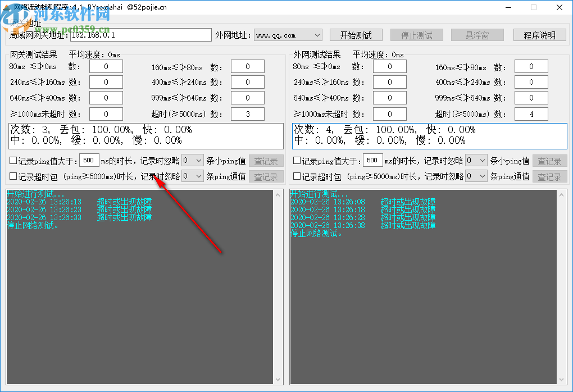Enable 记录ping值大于 checkbox in gateway panel

[13, 161]
